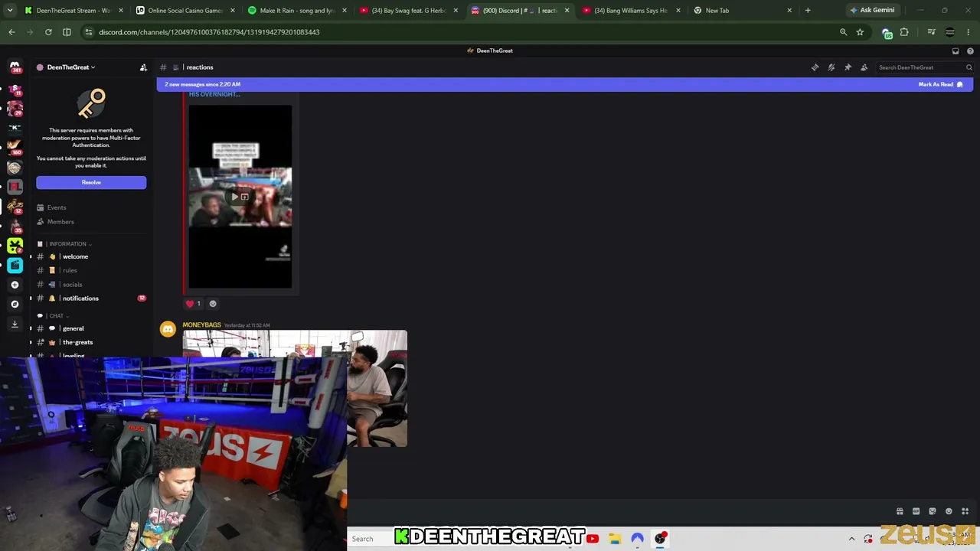Open Chrome extensions puzzle icon
The image size is (980, 551).
(x=904, y=32)
